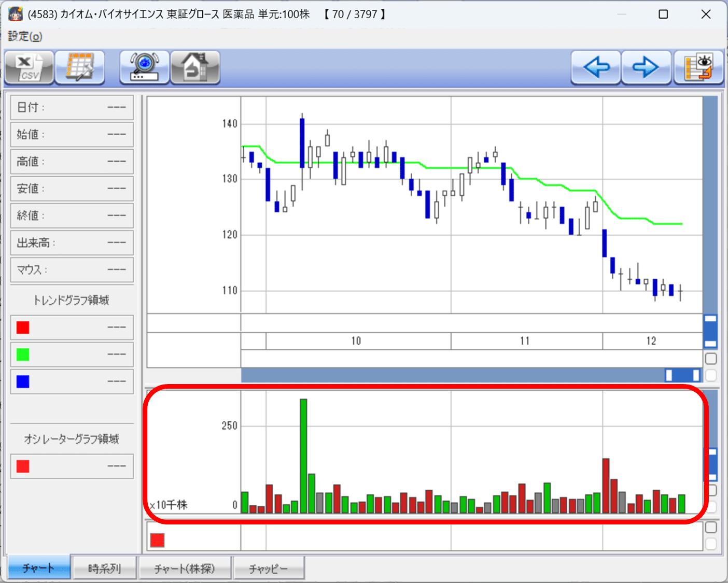The image size is (728, 583).
Task: Click the 出来高 value field
Action: [72, 243]
